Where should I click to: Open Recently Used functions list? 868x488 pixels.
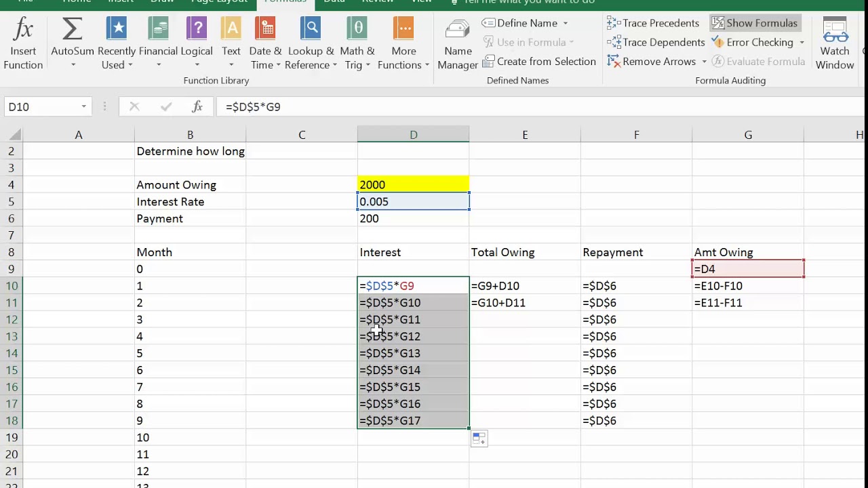[x=117, y=44]
